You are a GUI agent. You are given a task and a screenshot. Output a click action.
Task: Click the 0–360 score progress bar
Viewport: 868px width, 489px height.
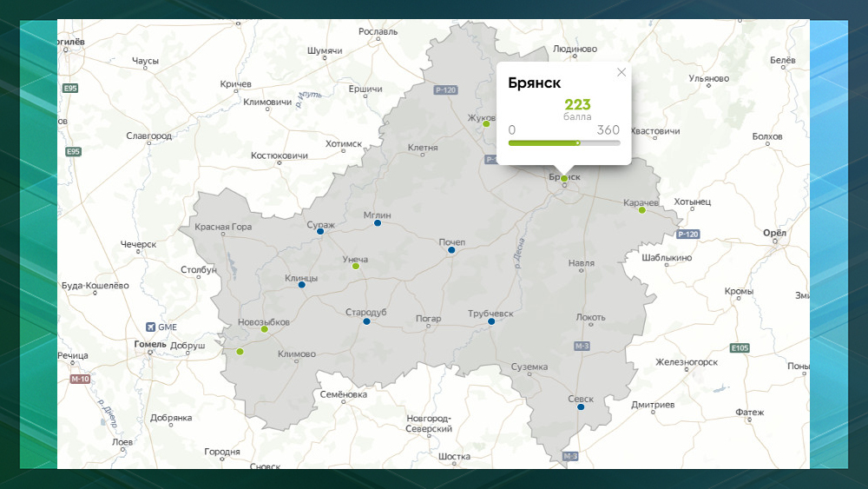[564, 142]
